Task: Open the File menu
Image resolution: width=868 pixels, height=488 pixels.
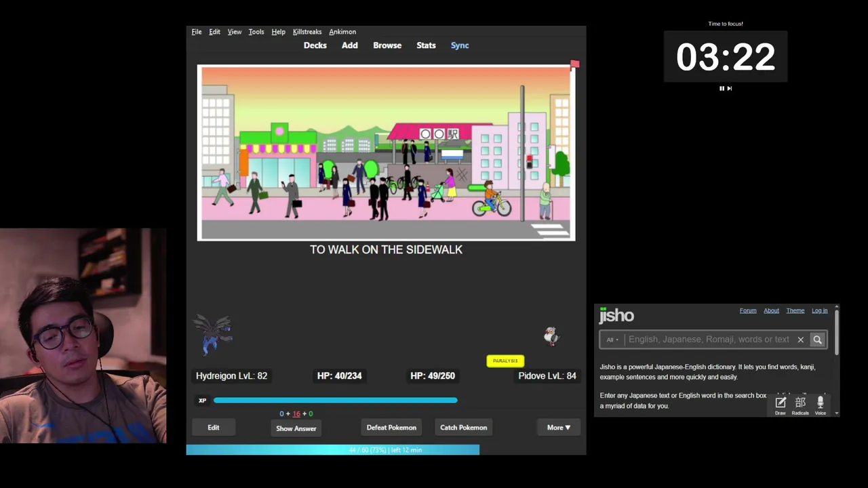Action: click(x=197, y=32)
